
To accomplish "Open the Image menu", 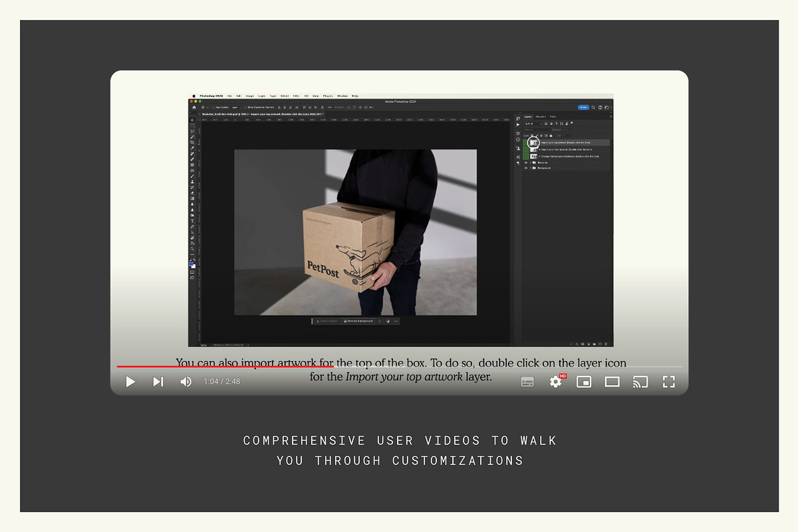I will point(250,96).
